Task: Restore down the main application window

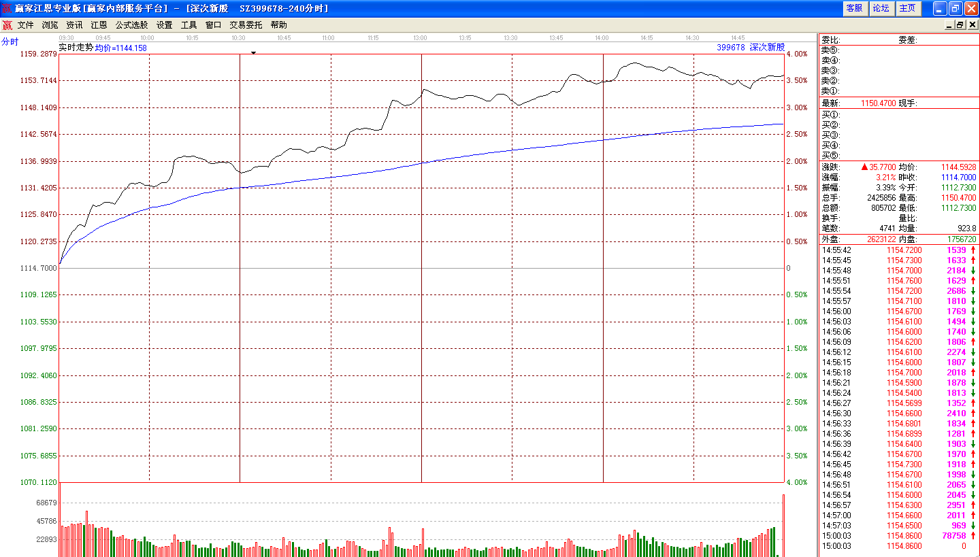Action: pyautogui.click(x=955, y=8)
